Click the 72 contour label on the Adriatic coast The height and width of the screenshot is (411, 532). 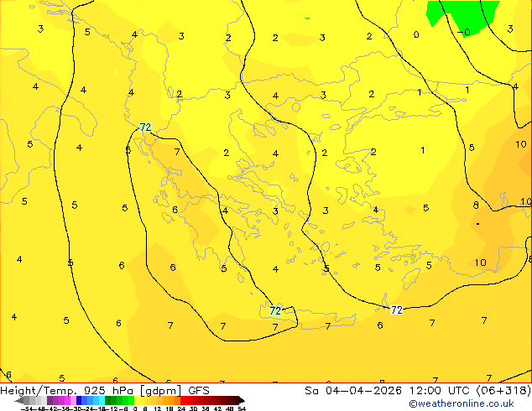coord(145,127)
